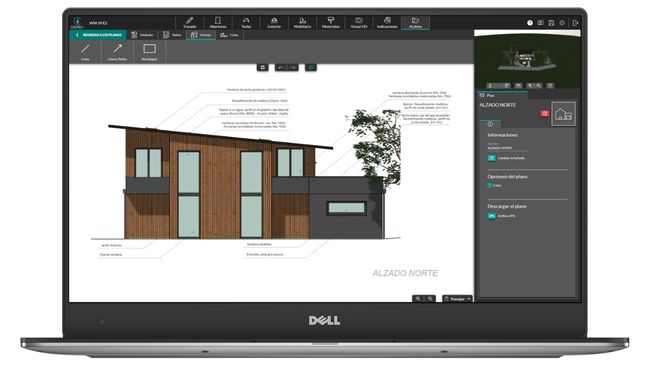Open the Materiales paint roller section

pyautogui.click(x=330, y=22)
